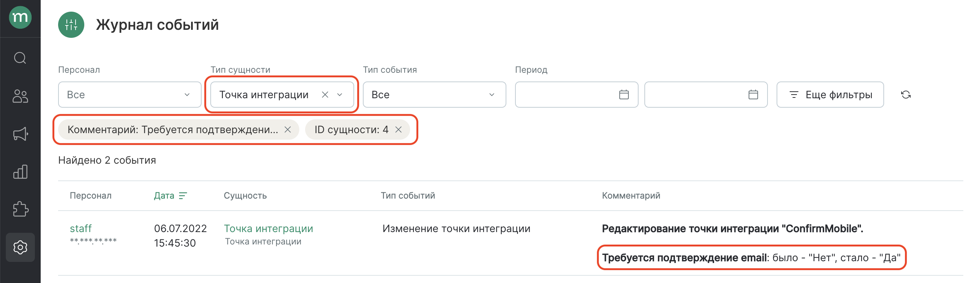The image size is (980, 283).
Task: Click the masked ** *** ** *** text under staff
Action: (x=93, y=241)
